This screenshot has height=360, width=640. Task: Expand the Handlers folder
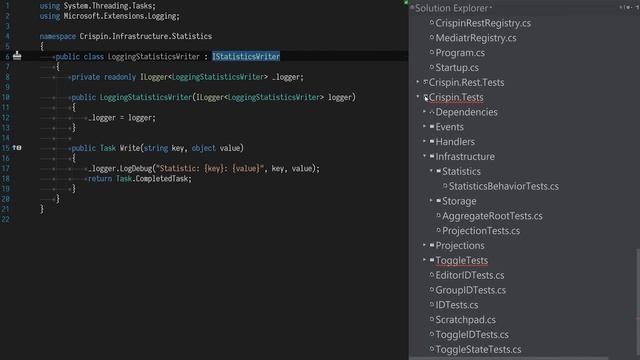[424, 141]
